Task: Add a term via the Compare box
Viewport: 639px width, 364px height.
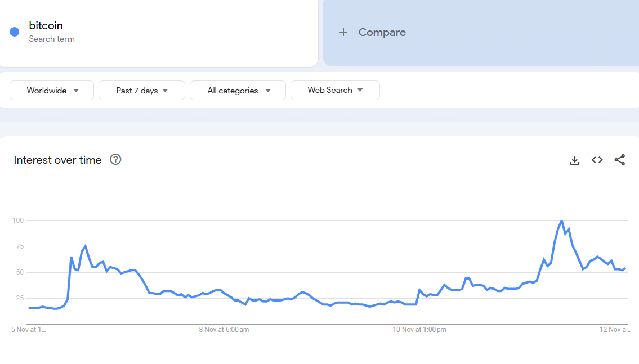Action: coord(382,33)
